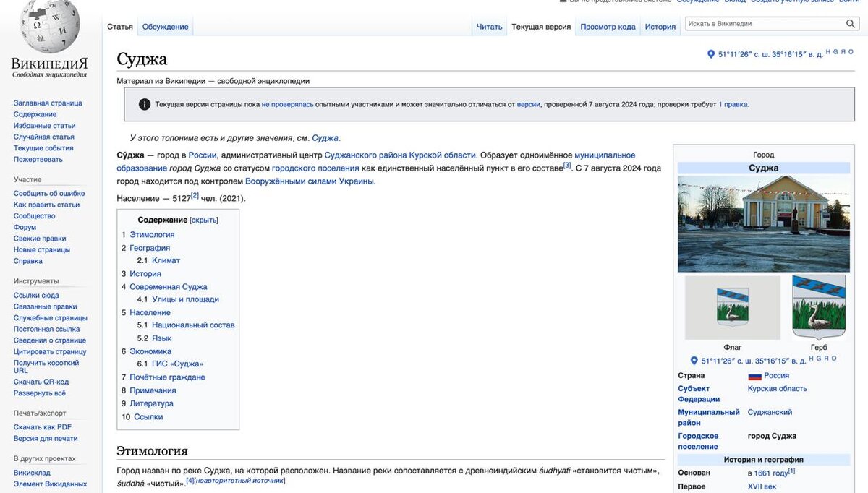This screenshot has height=493, width=868.
Task: Jump to contents entry Почётные граждане
Action: [x=167, y=377]
